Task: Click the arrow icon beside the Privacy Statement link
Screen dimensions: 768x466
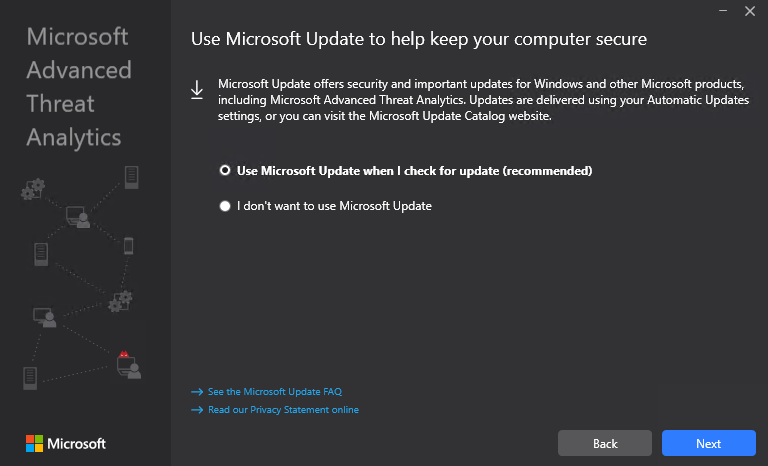Action: (197, 410)
